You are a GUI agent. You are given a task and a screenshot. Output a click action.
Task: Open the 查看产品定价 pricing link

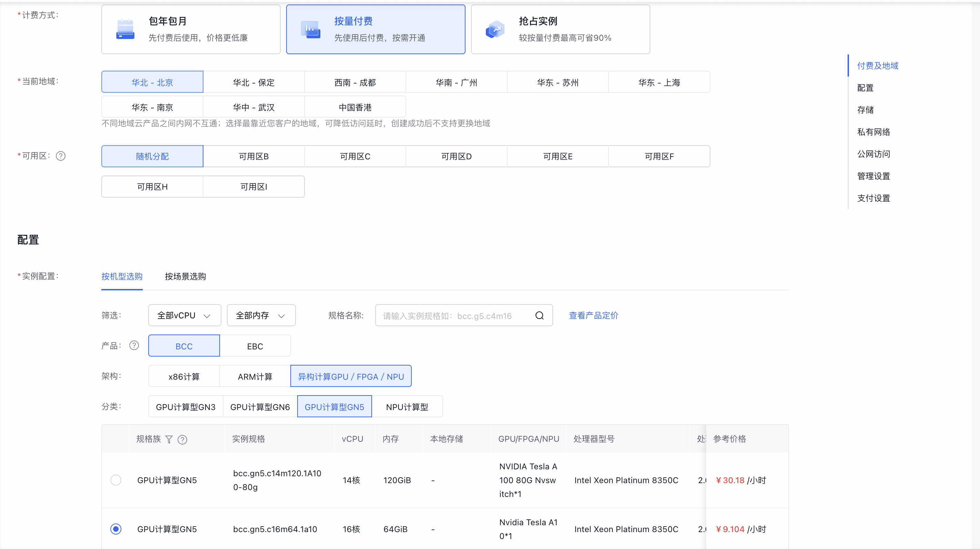pyautogui.click(x=593, y=316)
